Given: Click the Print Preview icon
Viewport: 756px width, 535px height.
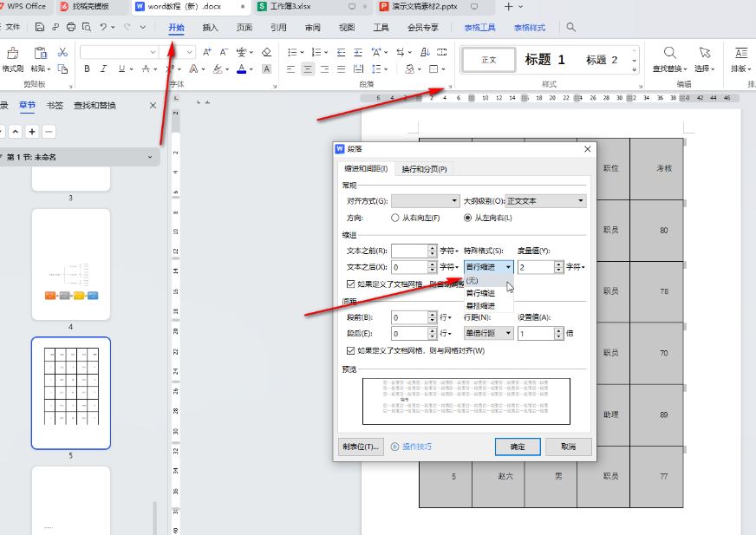Looking at the screenshot, I should coord(87,27).
